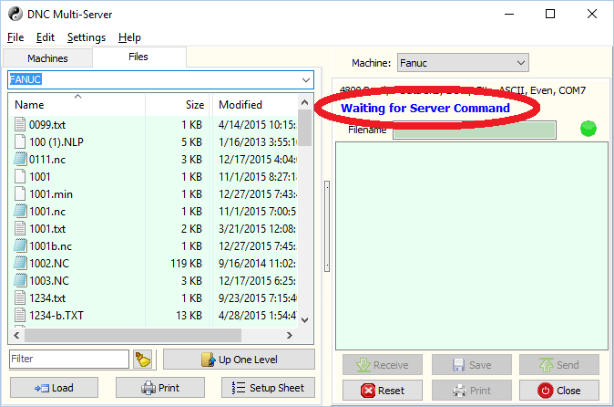Expand the FANUC folder dropdown

coord(305,79)
